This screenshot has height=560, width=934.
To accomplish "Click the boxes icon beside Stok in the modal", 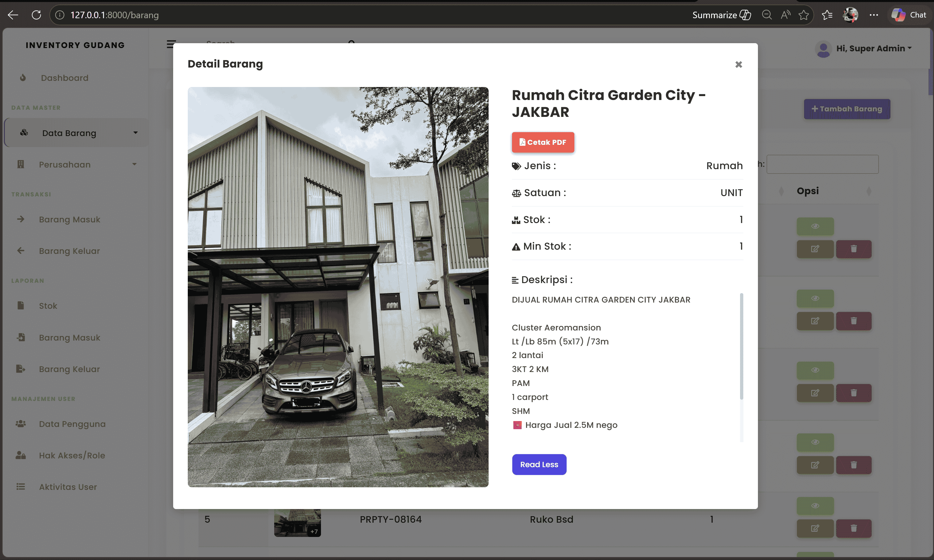I will click(516, 220).
